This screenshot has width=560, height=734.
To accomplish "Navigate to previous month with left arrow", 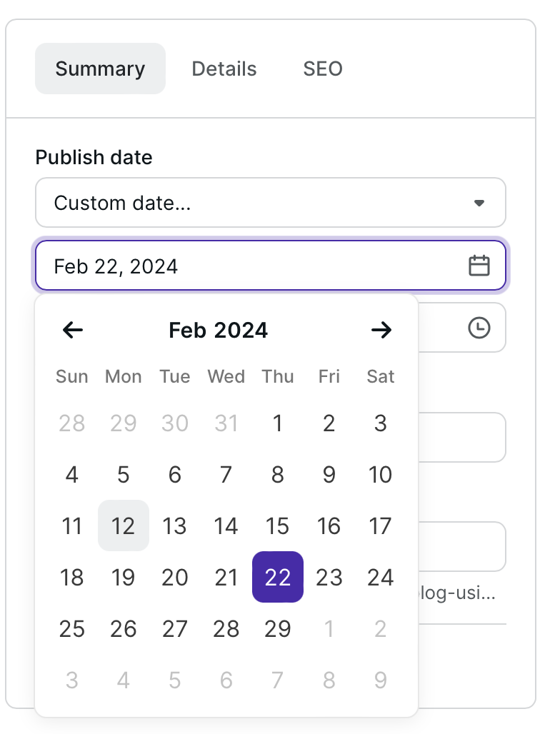I will point(71,330).
